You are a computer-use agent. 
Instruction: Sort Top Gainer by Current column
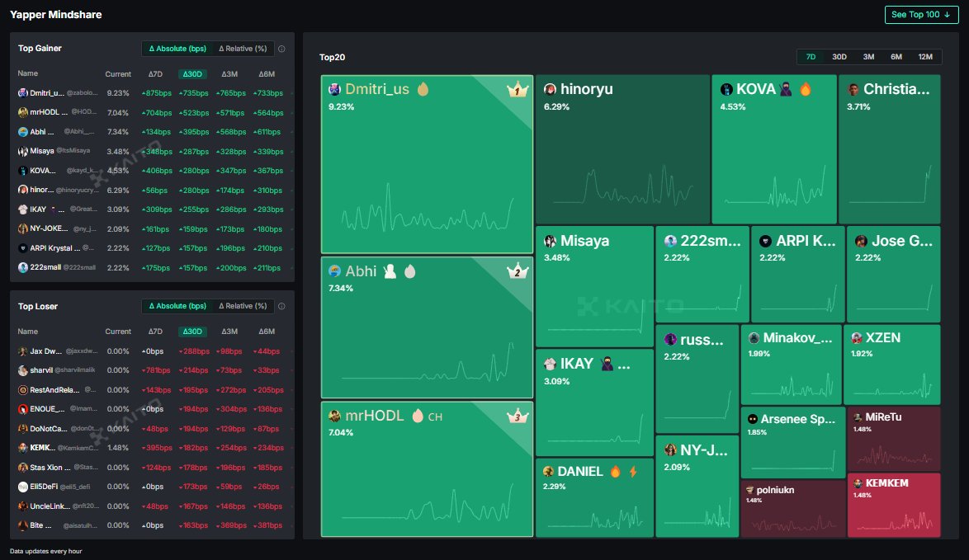click(118, 74)
